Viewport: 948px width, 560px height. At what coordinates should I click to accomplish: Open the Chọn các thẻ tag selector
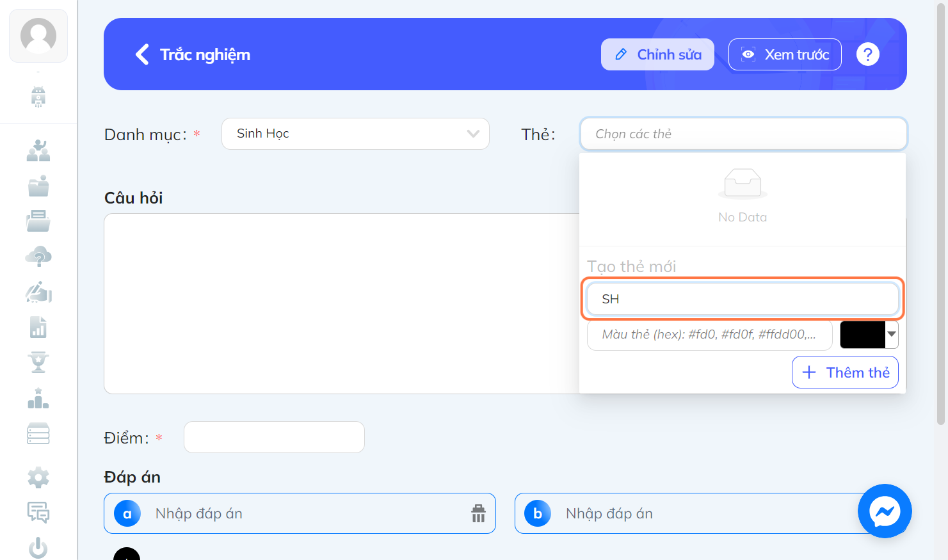744,134
